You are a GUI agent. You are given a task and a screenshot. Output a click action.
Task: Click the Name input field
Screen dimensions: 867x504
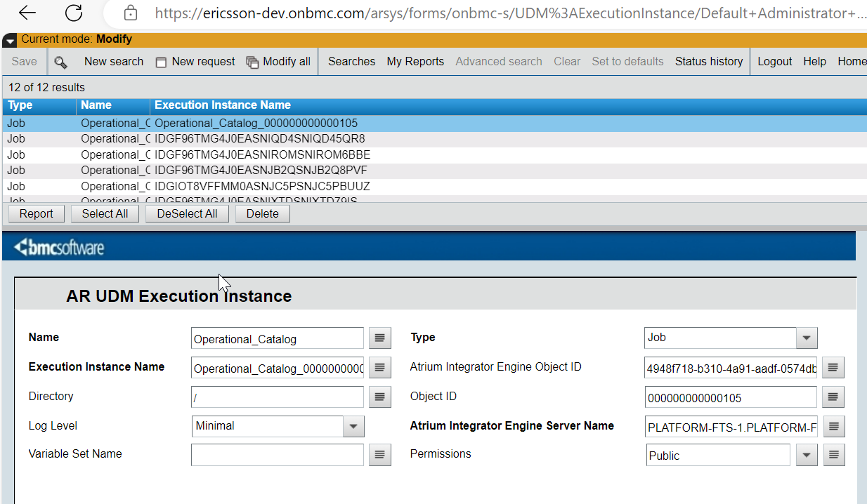pyautogui.click(x=278, y=338)
